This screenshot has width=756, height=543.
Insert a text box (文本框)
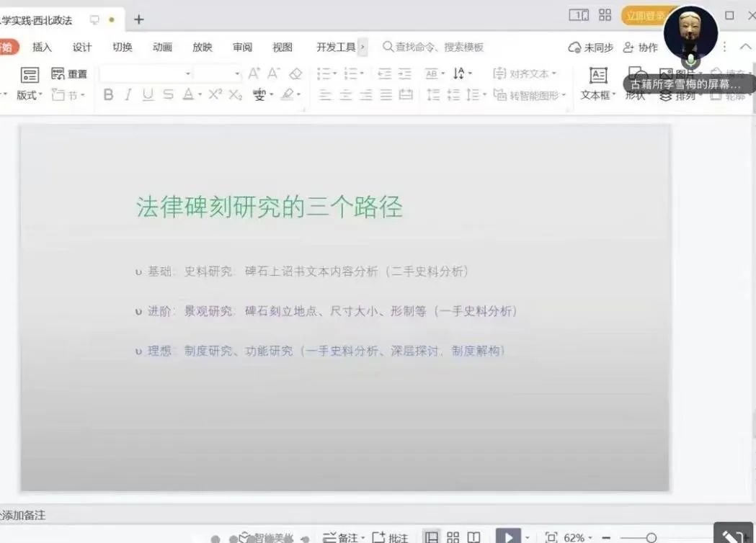[x=597, y=84]
